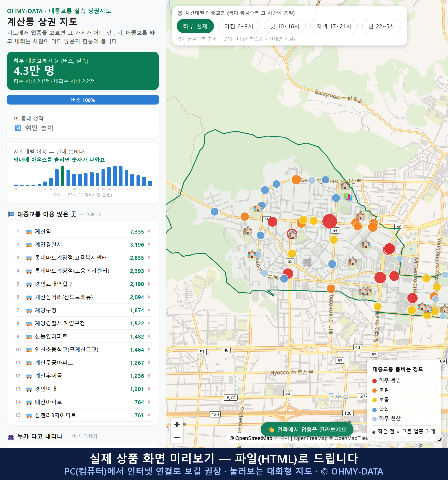
Task: Click the light blue 매우 한산 legend swatch
Action: pos(374,419)
